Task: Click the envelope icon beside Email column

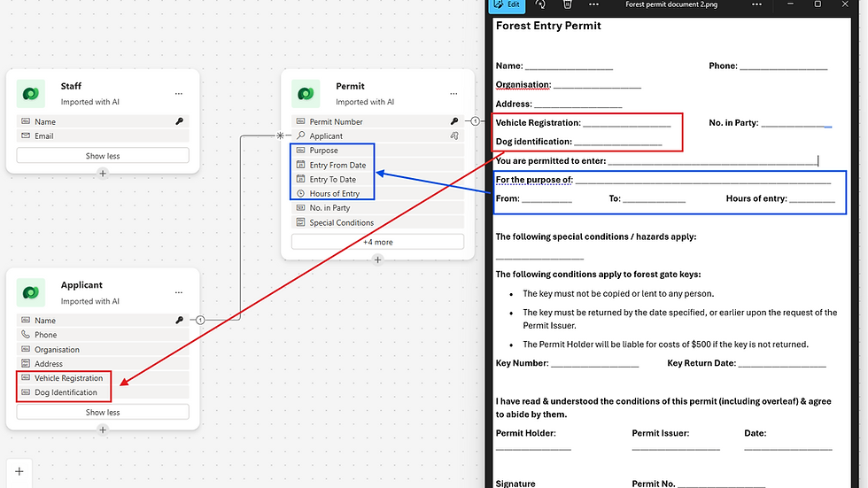Action: pyautogui.click(x=26, y=136)
